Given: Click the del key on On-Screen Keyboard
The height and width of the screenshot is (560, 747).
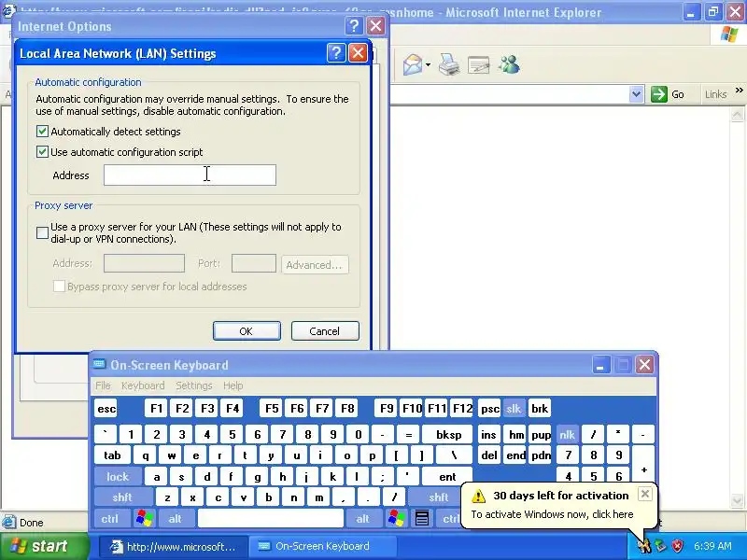Looking at the screenshot, I should (x=489, y=455).
